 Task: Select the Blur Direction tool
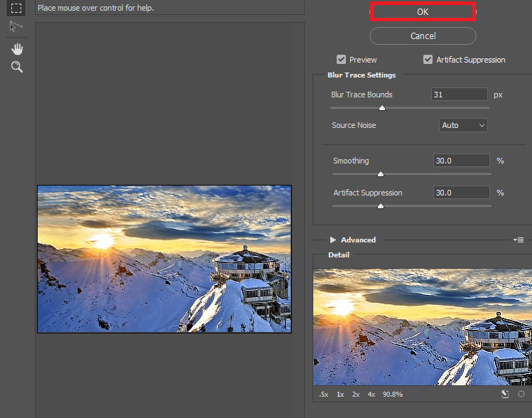pyautogui.click(x=16, y=27)
